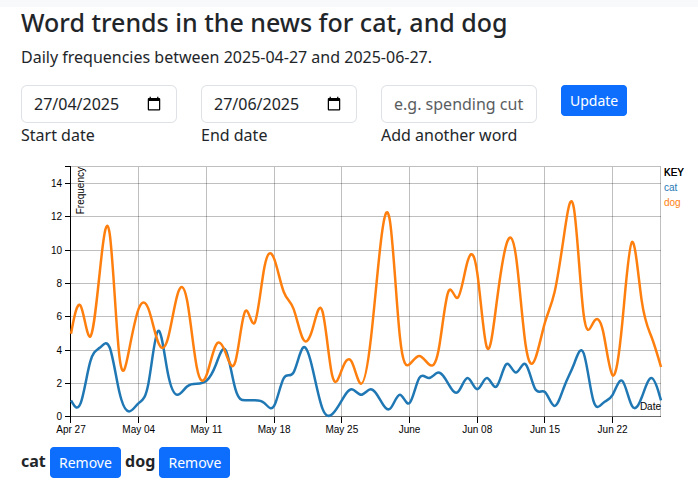698x499 pixels.
Task: Click the vertical Frequency axis label
Action: click(81, 191)
